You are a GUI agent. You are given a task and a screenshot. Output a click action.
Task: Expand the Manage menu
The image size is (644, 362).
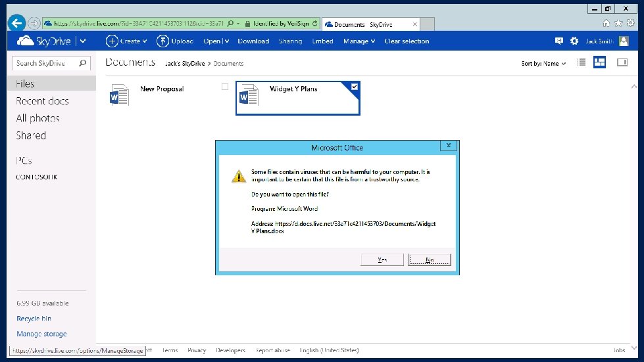(x=359, y=41)
